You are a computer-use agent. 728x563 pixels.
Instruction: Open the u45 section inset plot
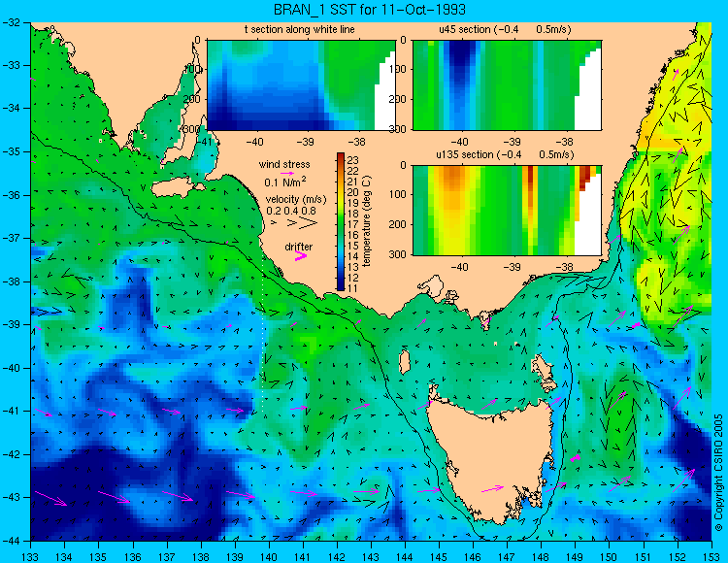(507, 85)
